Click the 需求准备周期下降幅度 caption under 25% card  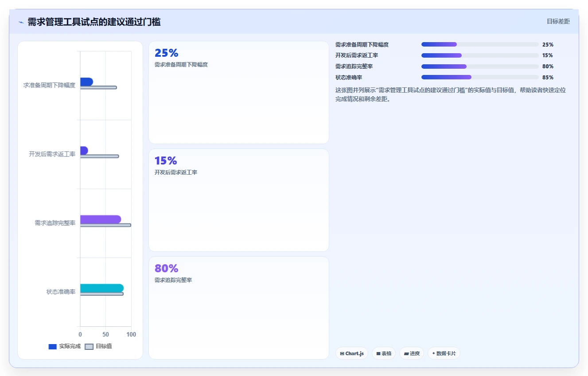[181, 65]
